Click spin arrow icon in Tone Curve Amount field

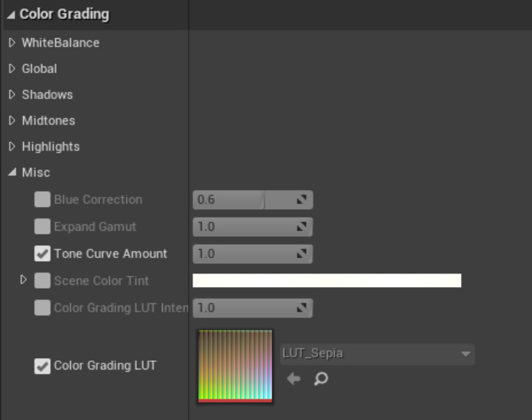pyautogui.click(x=302, y=254)
